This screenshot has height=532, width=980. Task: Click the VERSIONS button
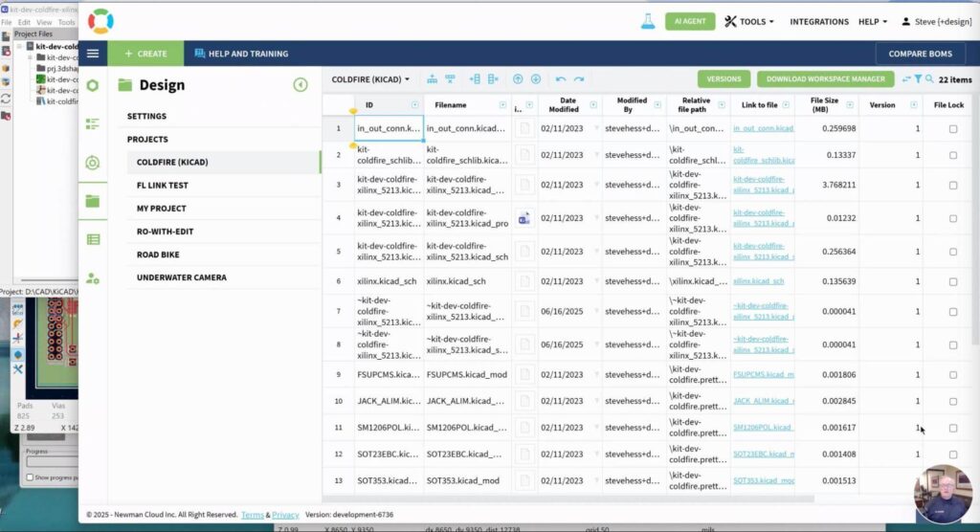[724, 79]
